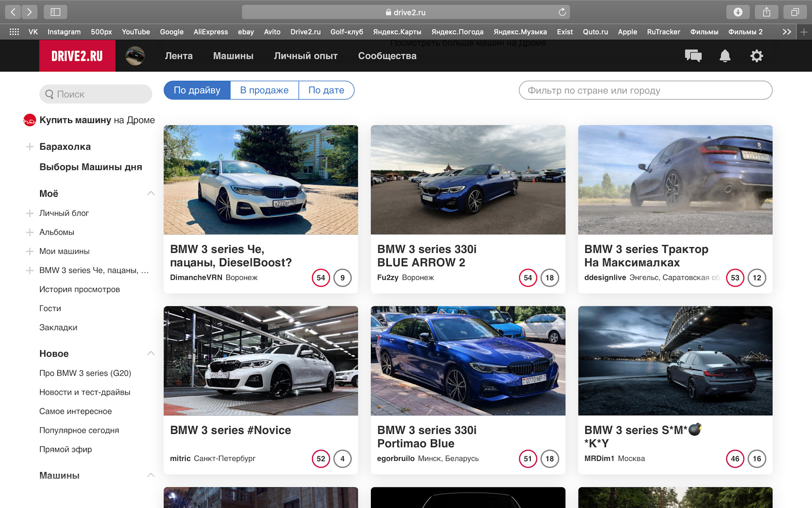Click Фильтр по стране или городу field
Viewport: 812px width, 508px height.
coord(645,90)
